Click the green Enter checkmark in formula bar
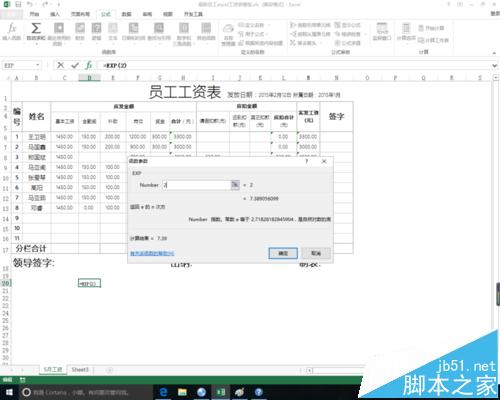The image size is (500, 400). coord(75,65)
